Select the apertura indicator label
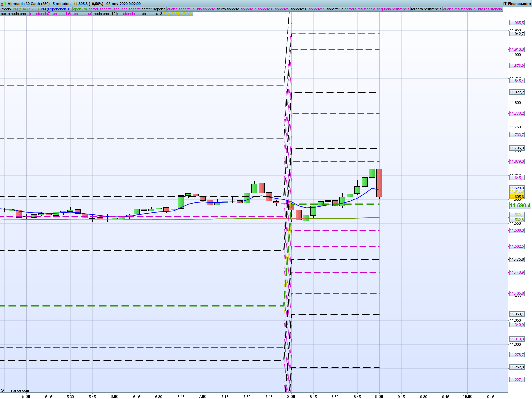The height and width of the screenshot is (399, 532). (80, 9)
